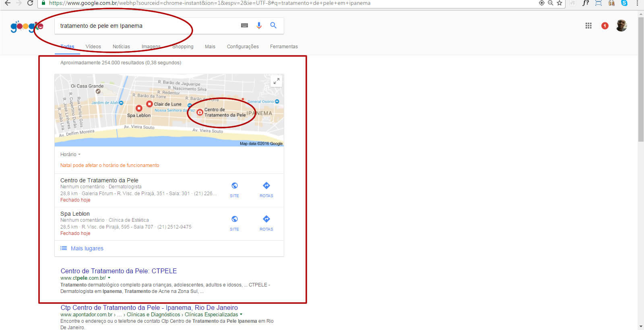Click the browser back arrow

click(7, 3)
